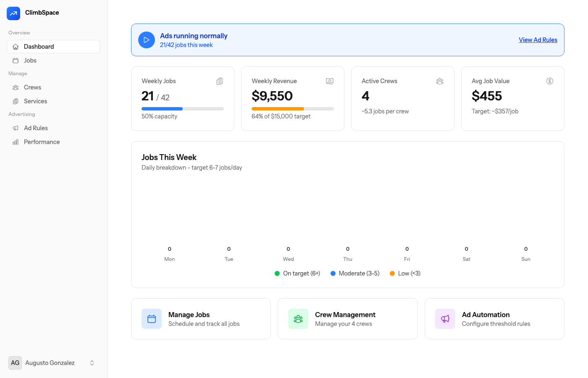588x378 pixels.
Task: Expand the Augusto Gonzalez account menu
Action: 92,363
